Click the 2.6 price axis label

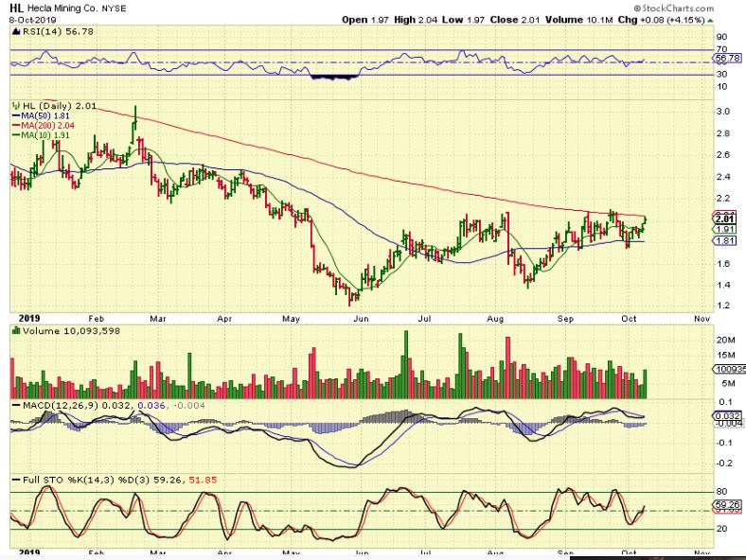tap(723, 154)
